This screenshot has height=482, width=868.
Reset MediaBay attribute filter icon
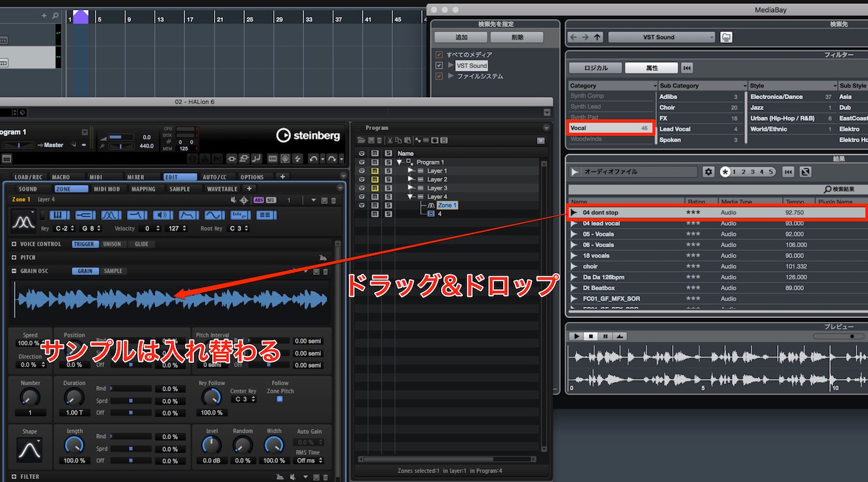tap(687, 68)
